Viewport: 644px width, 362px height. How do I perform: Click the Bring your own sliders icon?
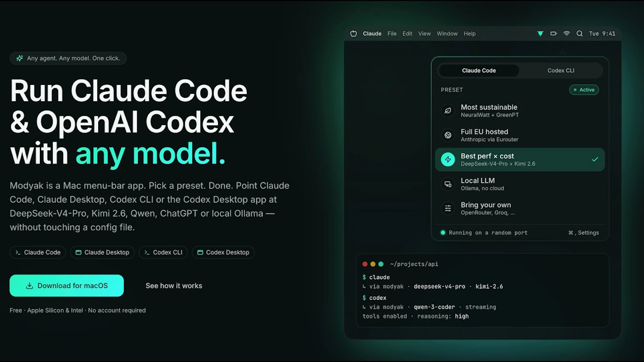tap(448, 208)
